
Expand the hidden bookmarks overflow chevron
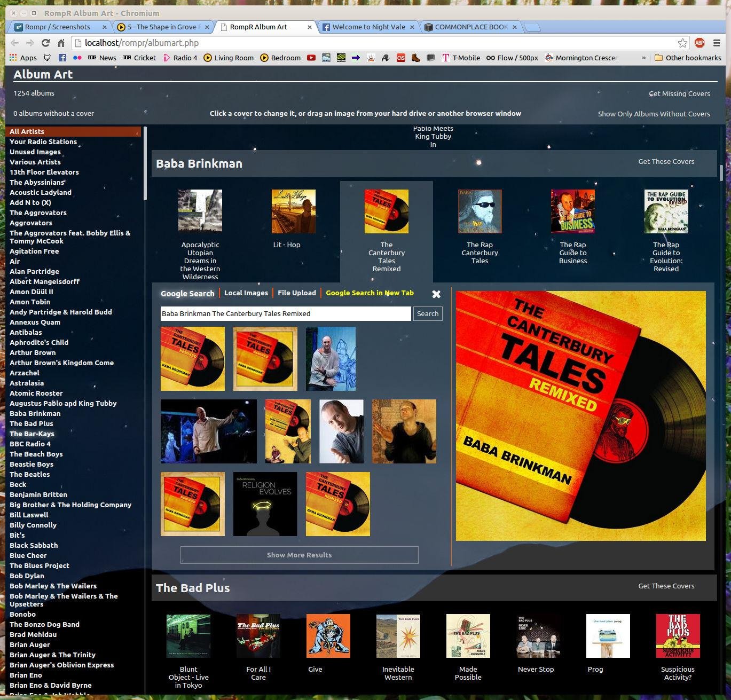643,58
